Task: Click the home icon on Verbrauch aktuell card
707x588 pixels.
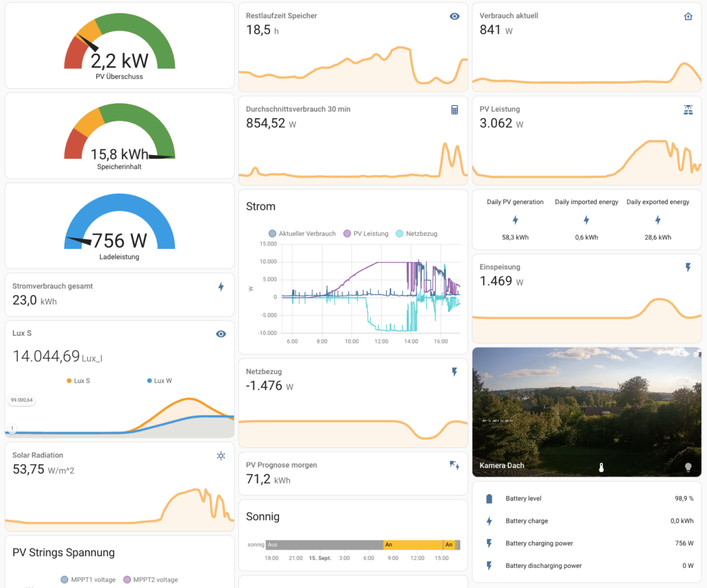Action: click(x=688, y=16)
